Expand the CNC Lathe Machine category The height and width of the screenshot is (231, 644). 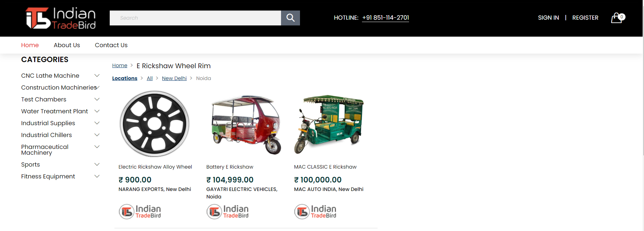point(97,76)
